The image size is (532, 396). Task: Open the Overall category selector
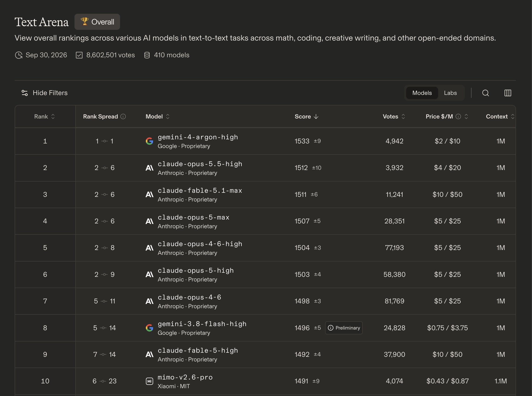(x=97, y=22)
